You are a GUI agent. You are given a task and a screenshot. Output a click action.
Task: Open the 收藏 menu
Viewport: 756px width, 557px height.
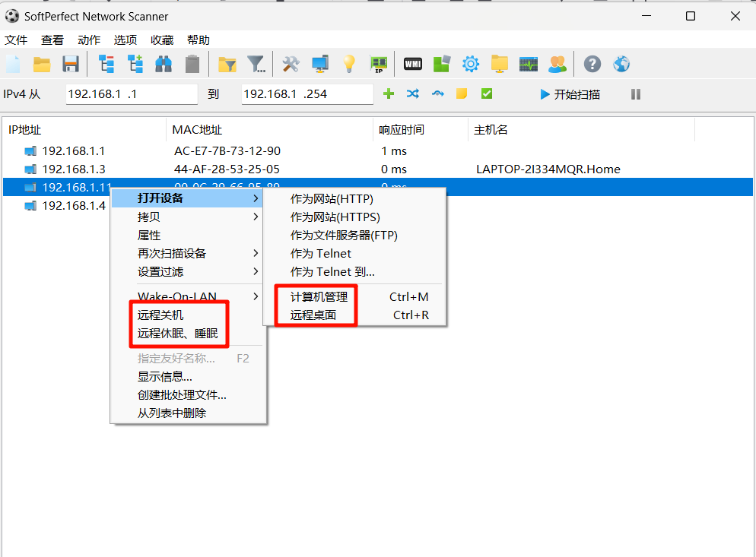point(162,40)
